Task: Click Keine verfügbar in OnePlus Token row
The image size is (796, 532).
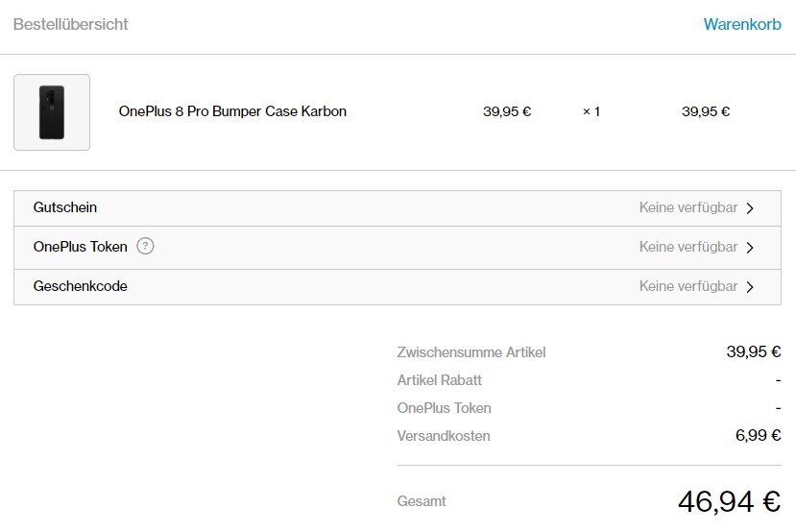Action: pyautogui.click(x=688, y=247)
